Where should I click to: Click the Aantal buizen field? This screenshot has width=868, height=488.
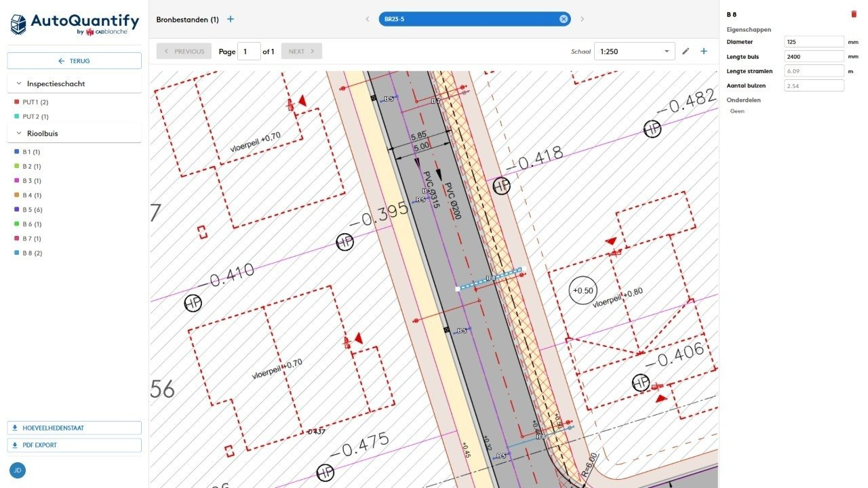coord(814,85)
